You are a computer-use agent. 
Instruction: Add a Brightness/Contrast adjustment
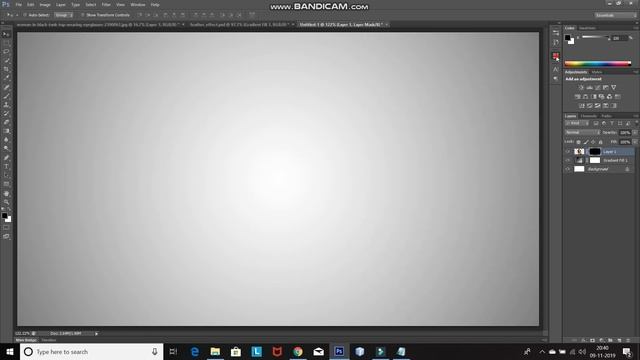point(581,87)
